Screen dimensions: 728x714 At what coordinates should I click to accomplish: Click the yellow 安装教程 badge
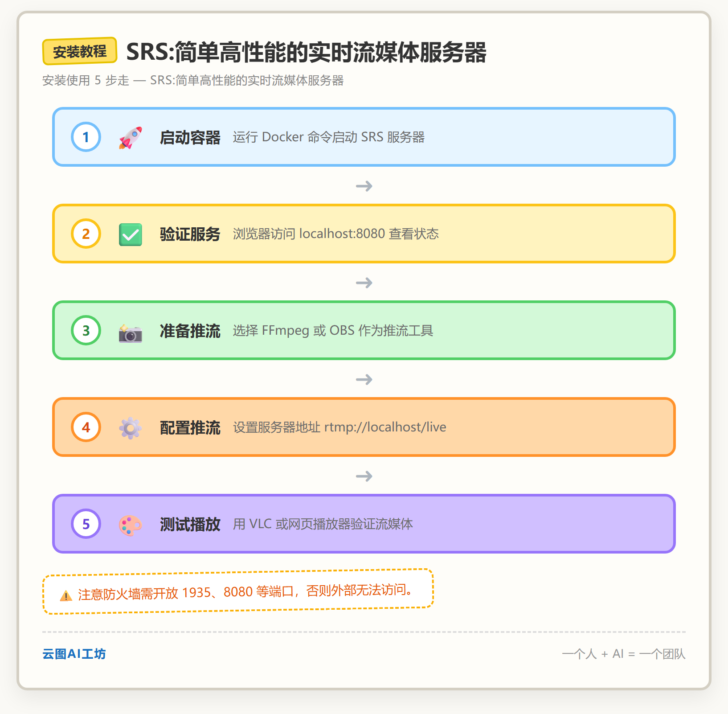pos(80,51)
